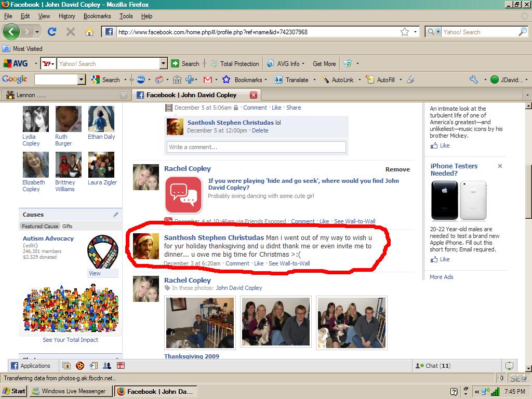Open the back/forward history dropdown arrow
Screen dimensions: 532x399
[x=37, y=32]
